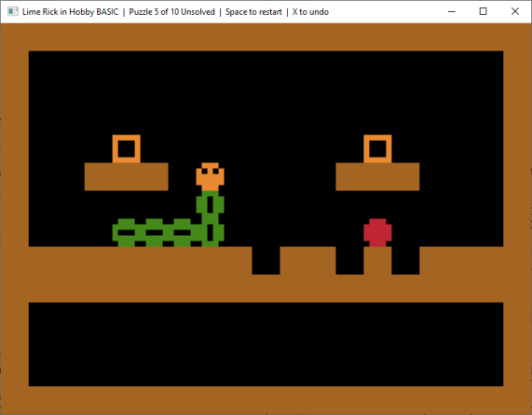Click the orange snake head
The image size is (532, 415).
point(210,176)
